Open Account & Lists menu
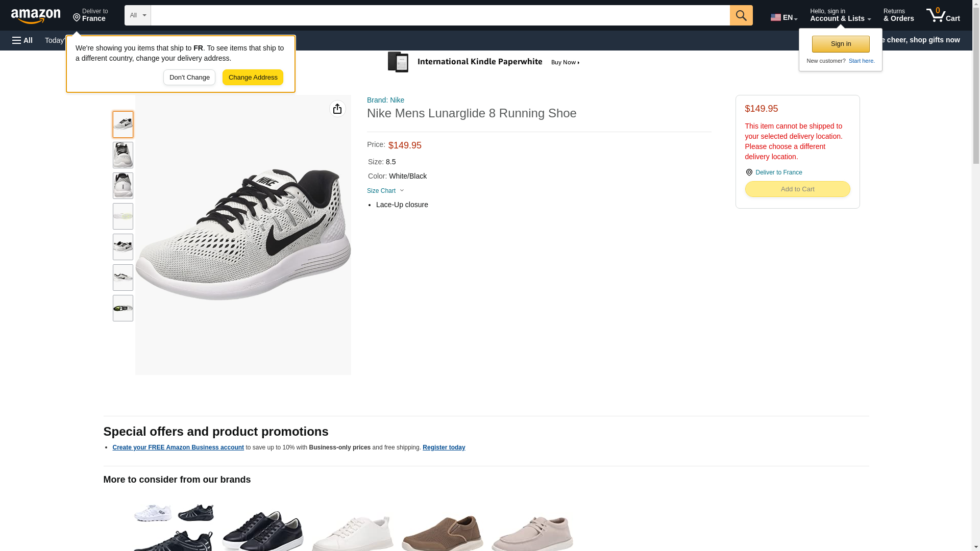 point(840,15)
